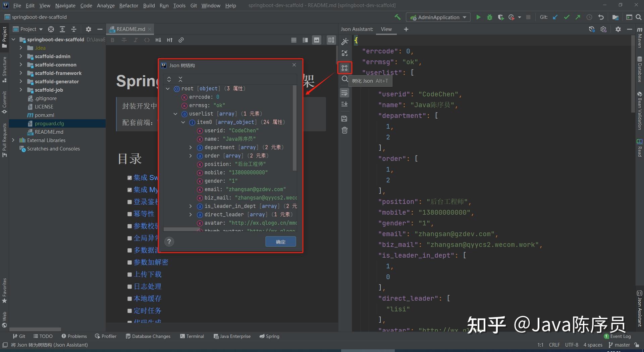The height and width of the screenshot is (352, 644).
Task: Click the search icon in Json Assistant toolbar
Action: tap(344, 79)
